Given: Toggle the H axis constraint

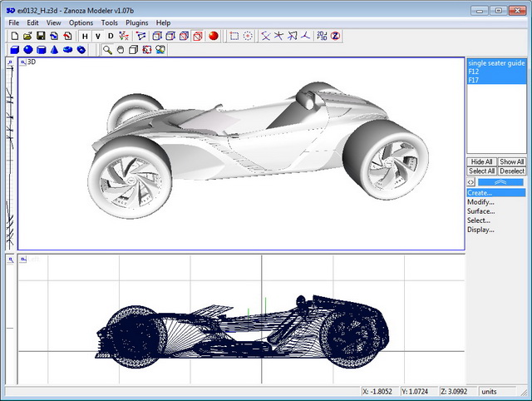Looking at the screenshot, I should tap(85, 36).
